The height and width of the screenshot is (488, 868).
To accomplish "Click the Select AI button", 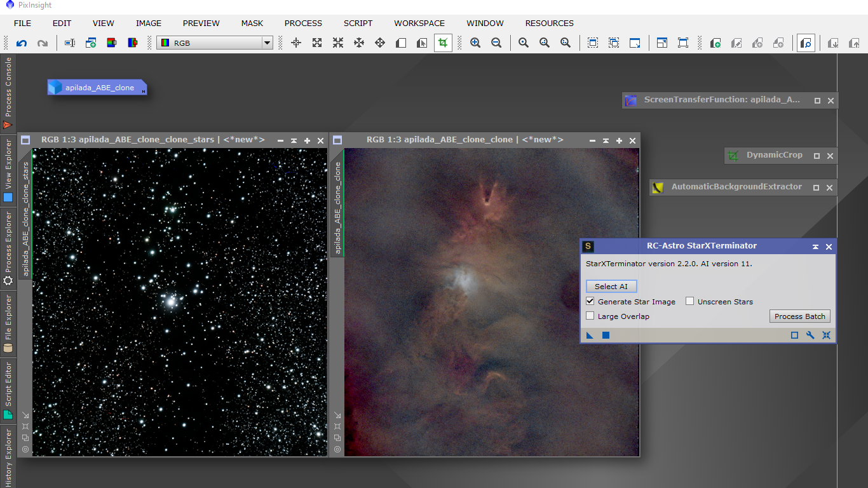I will (611, 287).
